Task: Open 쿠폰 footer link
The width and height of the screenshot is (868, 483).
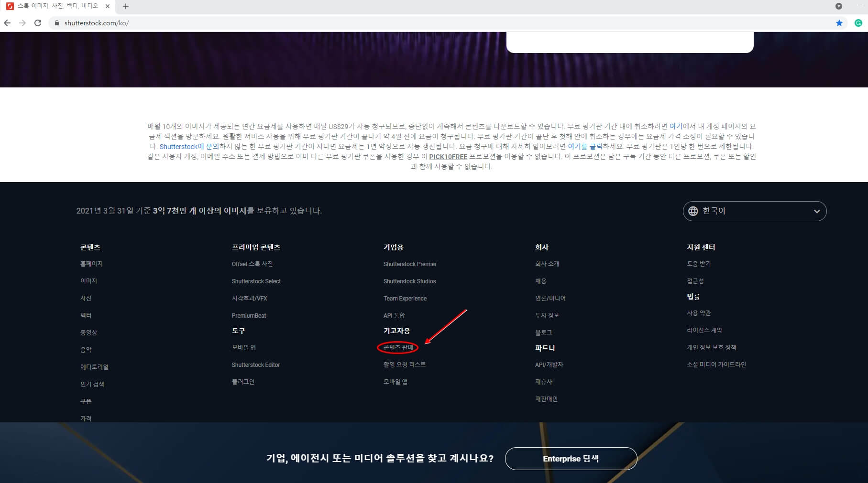Action: coord(86,401)
